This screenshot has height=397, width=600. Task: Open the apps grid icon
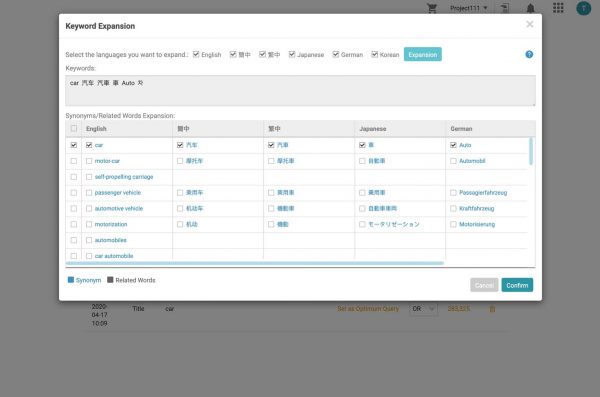(x=558, y=8)
